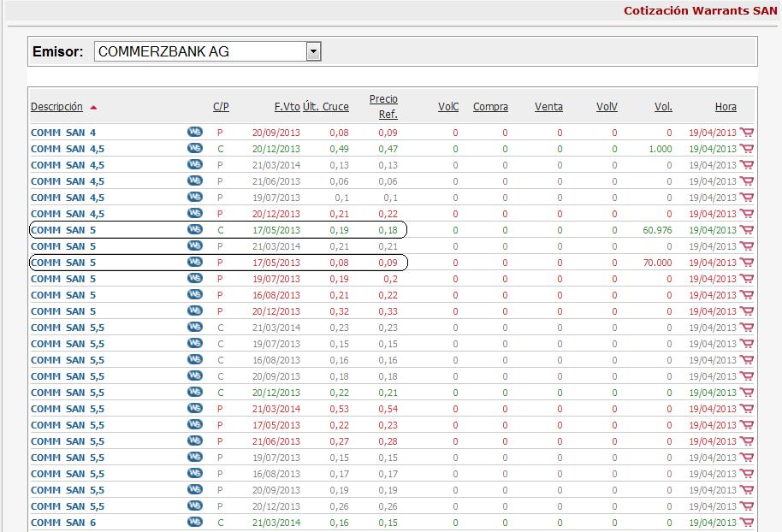The height and width of the screenshot is (532, 782).
Task: Sort by Compra column header
Action: [490, 107]
